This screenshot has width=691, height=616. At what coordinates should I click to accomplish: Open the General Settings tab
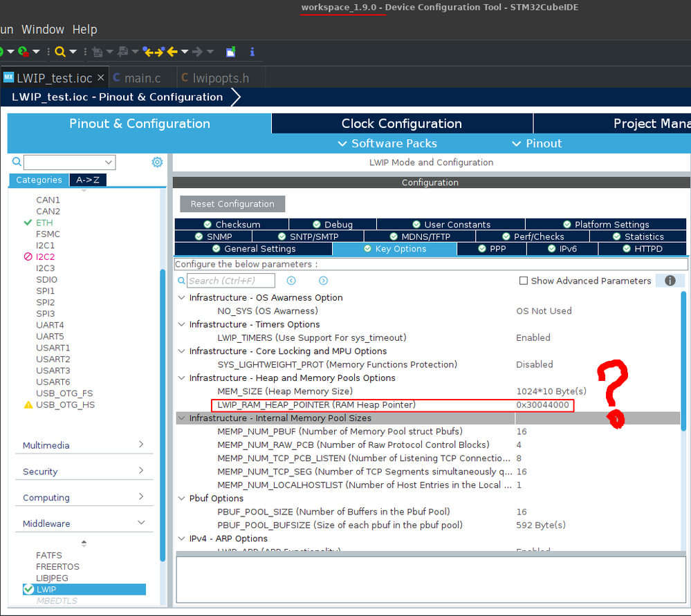(253, 248)
